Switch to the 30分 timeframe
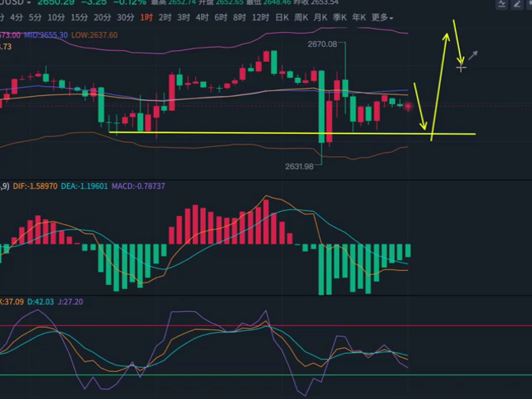 pyautogui.click(x=126, y=17)
